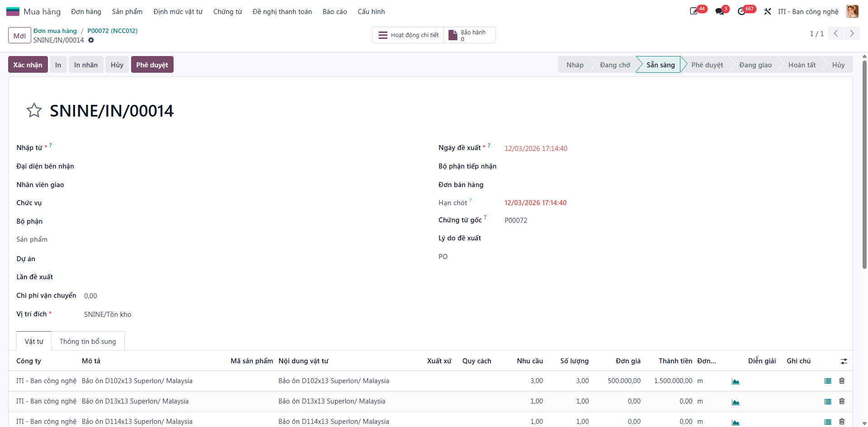Go to previous record arrow
The height and width of the screenshot is (427, 868).
(x=836, y=33)
